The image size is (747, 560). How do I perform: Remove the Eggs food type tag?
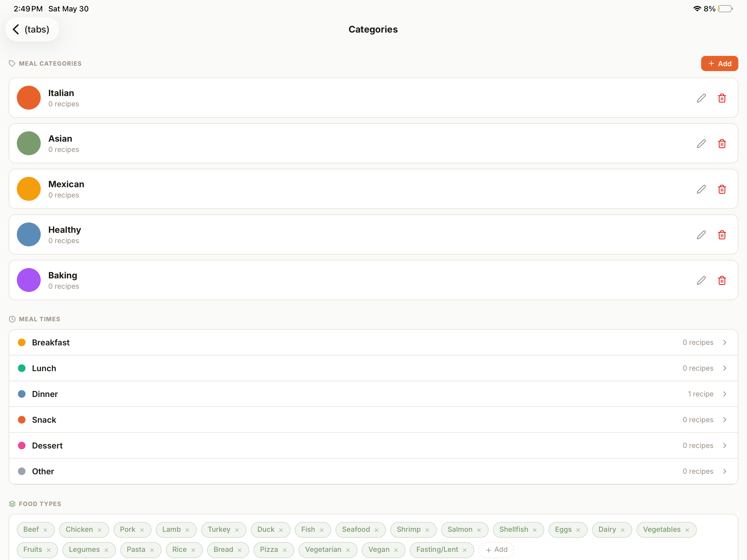[578, 530]
